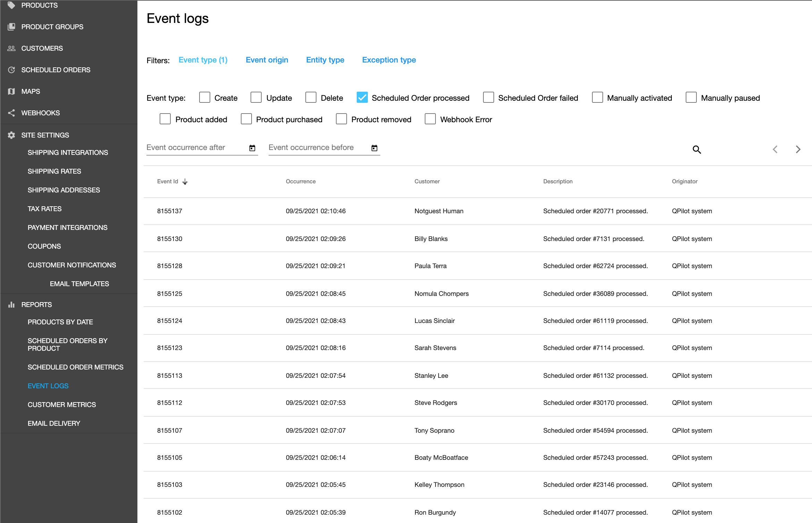Open Customer Metrics in the sidebar
Image resolution: width=812 pixels, height=523 pixels.
[62, 405]
